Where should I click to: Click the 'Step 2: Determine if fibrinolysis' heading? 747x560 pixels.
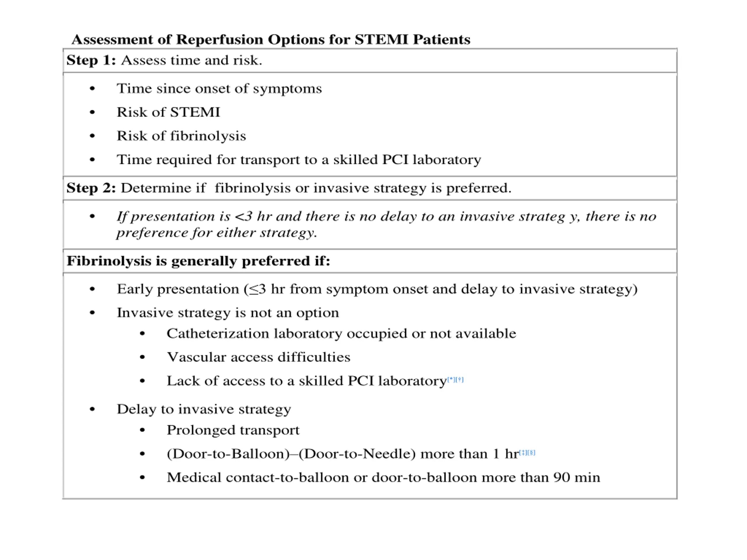coord(289,188)
